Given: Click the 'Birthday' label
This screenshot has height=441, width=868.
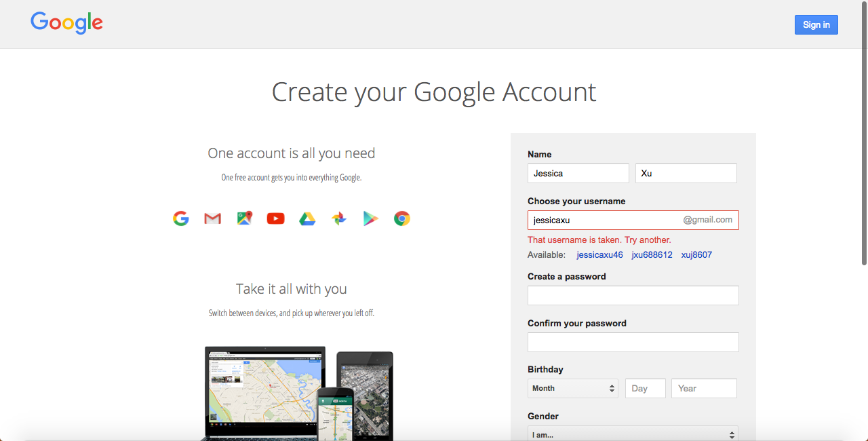Looking at the screenshot, I should pyautogui.click(x=545, y=370).
